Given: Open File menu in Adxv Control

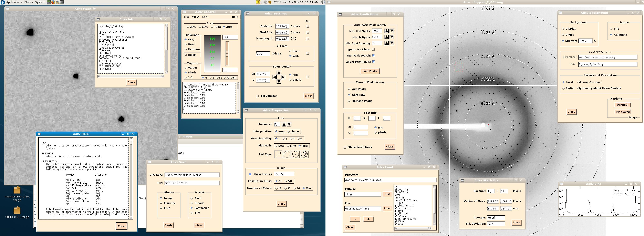Looking at the screenshot, I should [x=186, y=17].
